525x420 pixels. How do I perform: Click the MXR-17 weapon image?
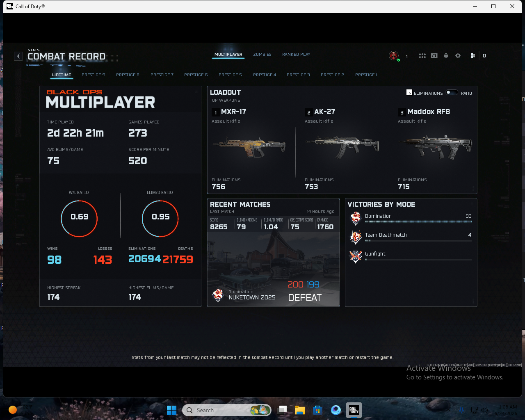(x=249, y=147)
